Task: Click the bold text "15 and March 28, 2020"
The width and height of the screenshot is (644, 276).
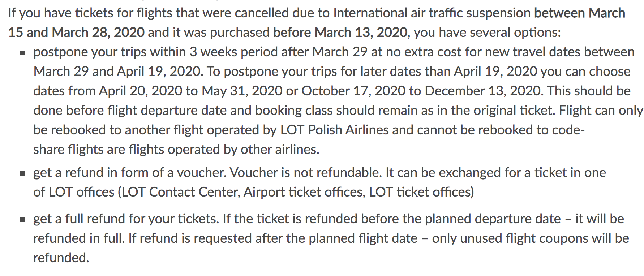Action: [76, 33]
